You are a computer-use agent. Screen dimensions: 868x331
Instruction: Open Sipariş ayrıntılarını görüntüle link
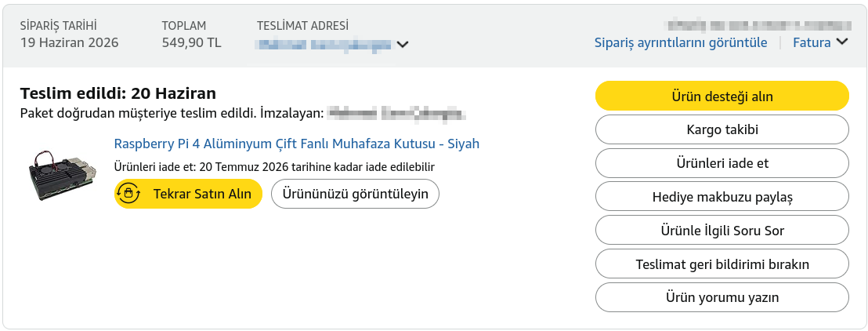pos(681,42)
